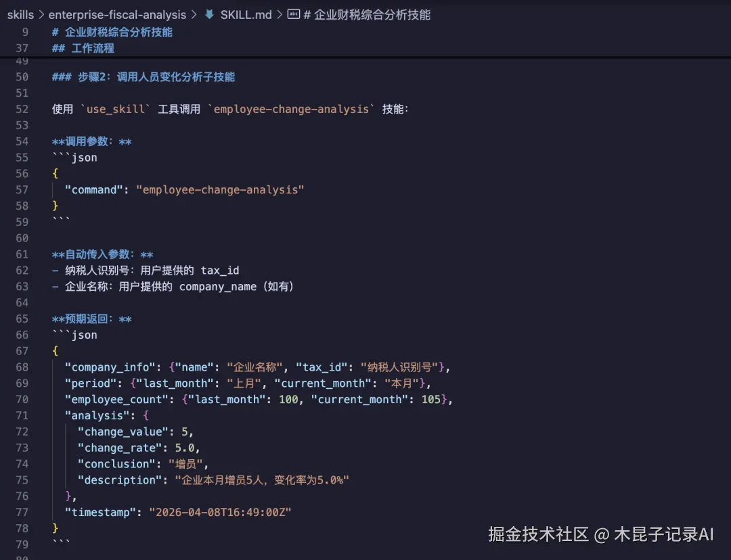Jump to sticky header '# 企业财税综合分析技能'
The height and width of the screenshot is (560, 731).
pos(112,32)
